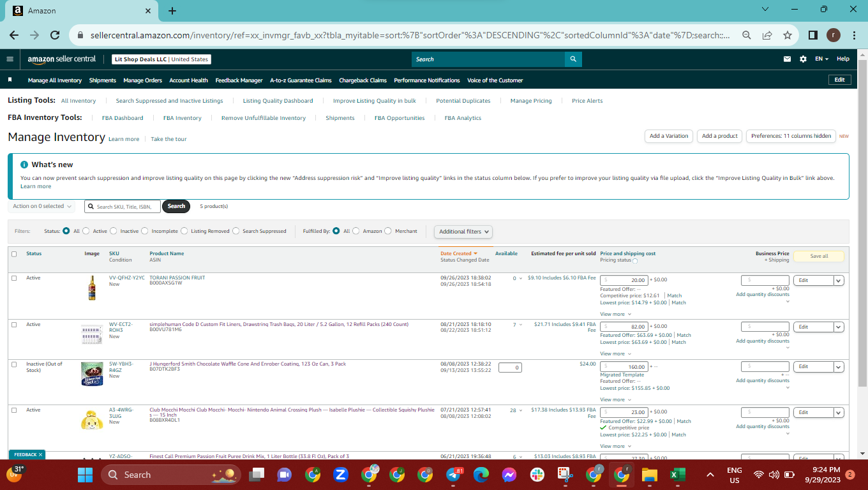The image size is (868, 490).
Task: Check the select-all checkbox in table header
Action: click(14, 254)
